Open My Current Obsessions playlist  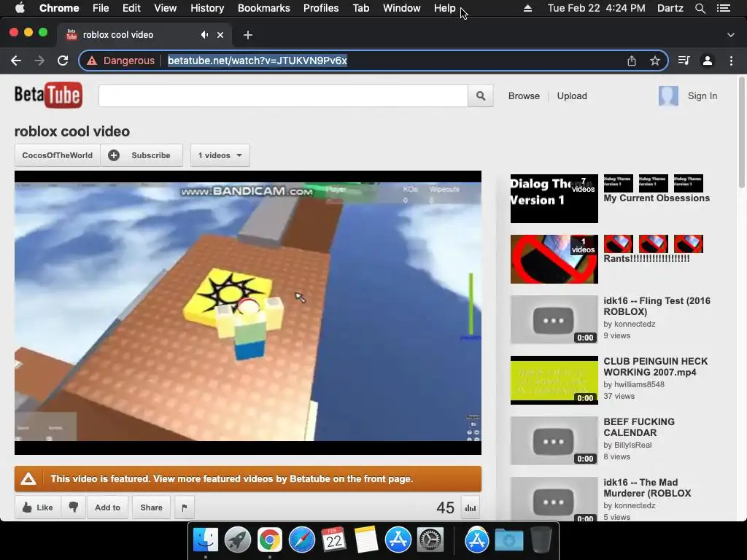pyautogui.click(x=657, y=198)
